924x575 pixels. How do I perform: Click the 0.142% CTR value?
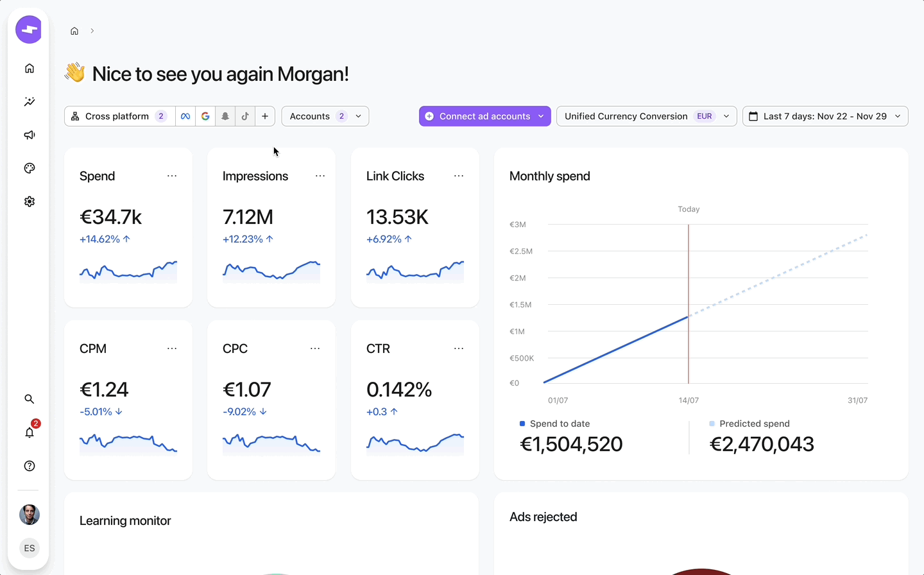point(399,390)
